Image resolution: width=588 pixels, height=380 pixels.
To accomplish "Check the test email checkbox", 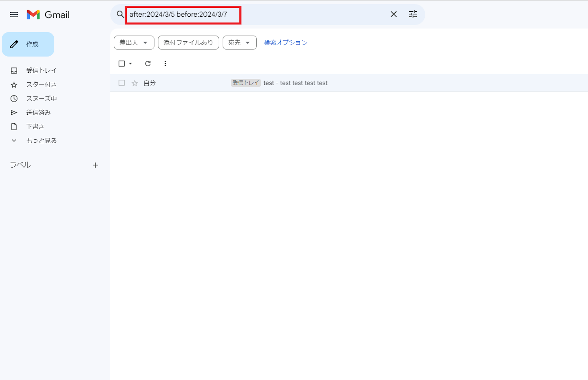I will click(121, 83).
